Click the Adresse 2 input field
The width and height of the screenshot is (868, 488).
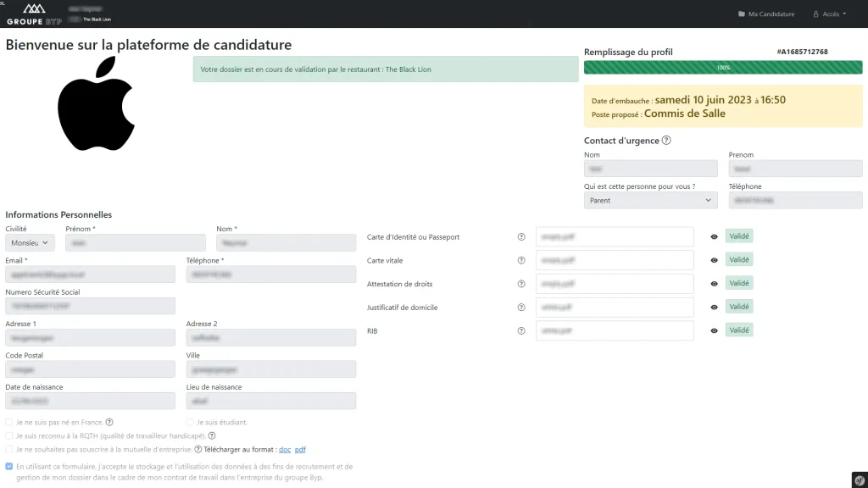pos(271,337)
